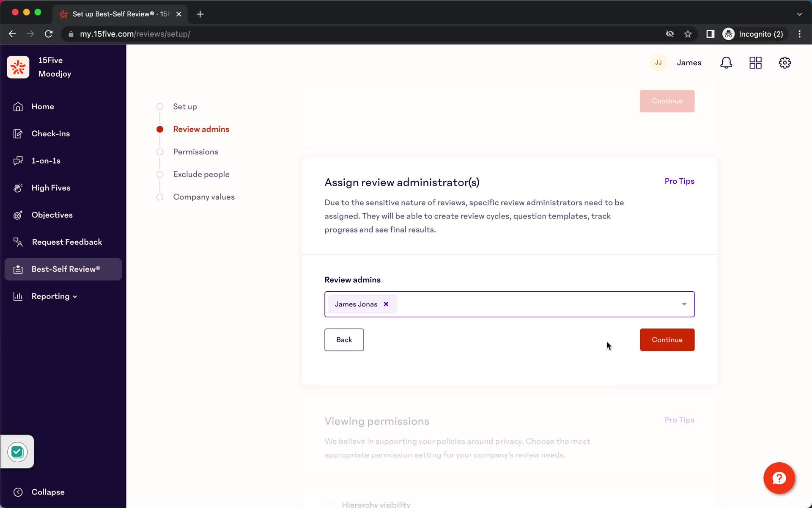The width and height of the screenshot is (812, 508).
Task: Click the notifications bell icon
Action: pyautogui.click(x=726, y=63)
